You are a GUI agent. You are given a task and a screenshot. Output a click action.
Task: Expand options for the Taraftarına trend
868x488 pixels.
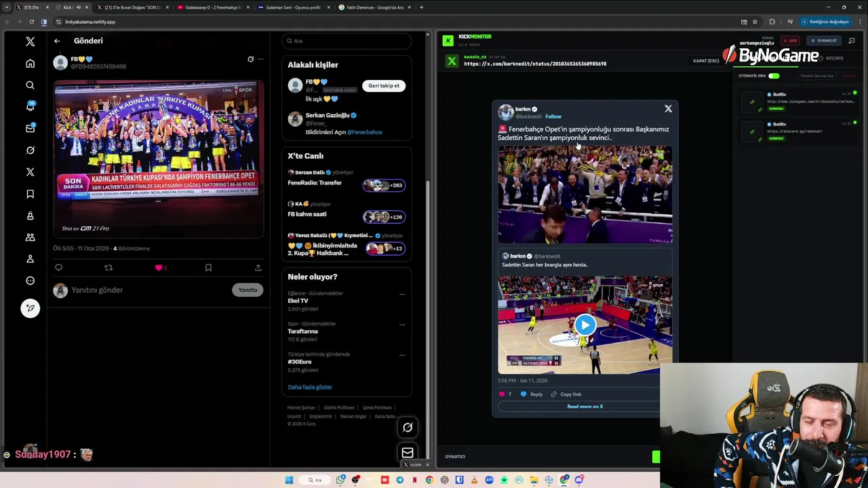click(402, 325)
